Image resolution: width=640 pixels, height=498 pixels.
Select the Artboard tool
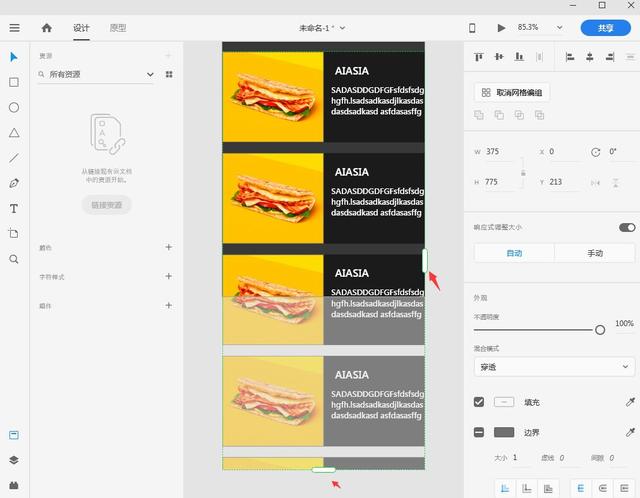(14, 233)
